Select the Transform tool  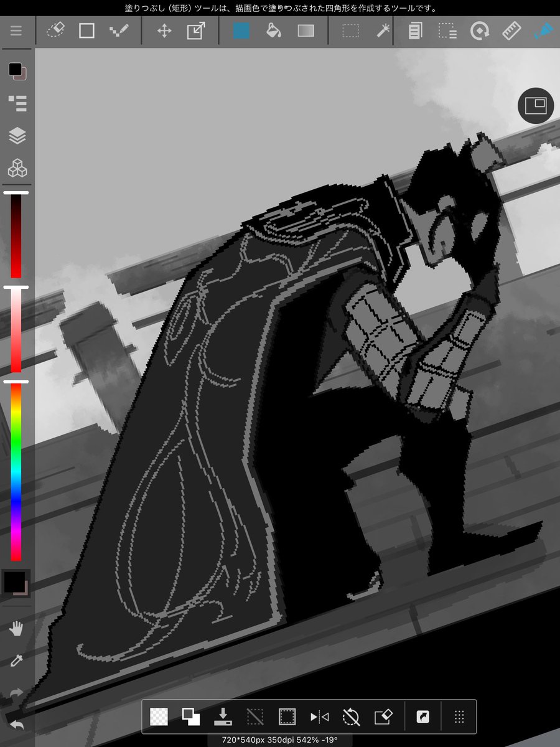coord(197,31)
